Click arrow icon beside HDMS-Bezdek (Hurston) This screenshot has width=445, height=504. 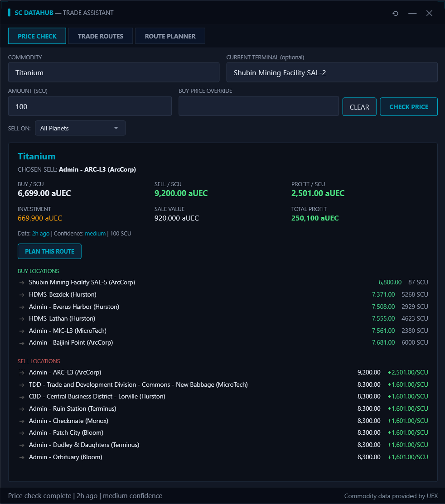22,295
